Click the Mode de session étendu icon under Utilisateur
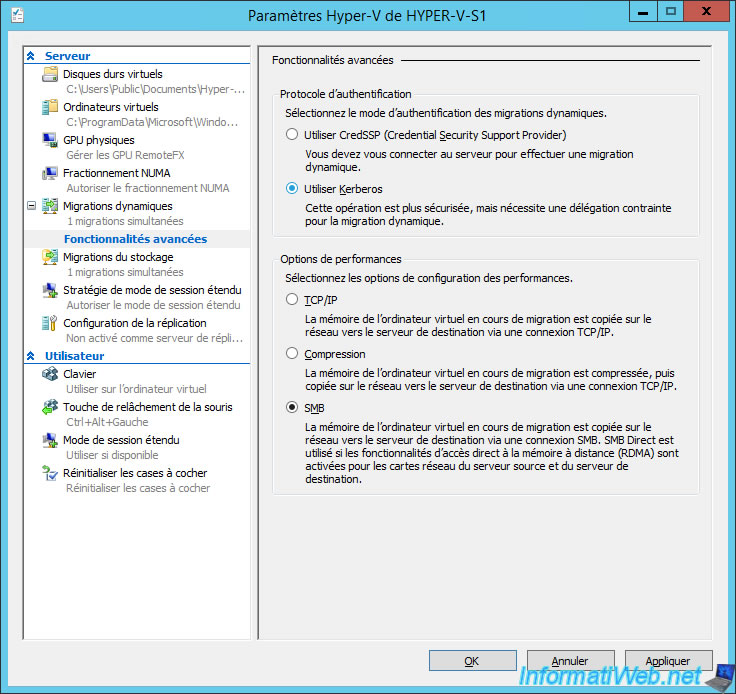 tap(50, 440)
